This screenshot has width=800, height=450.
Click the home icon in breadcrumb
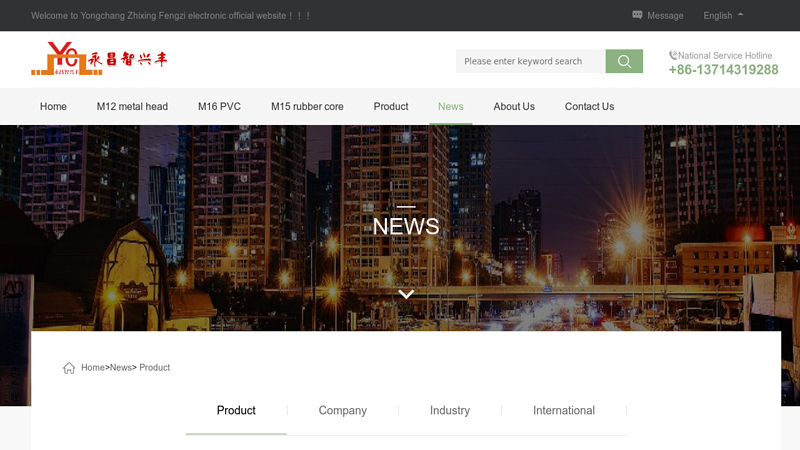(69, 368)
